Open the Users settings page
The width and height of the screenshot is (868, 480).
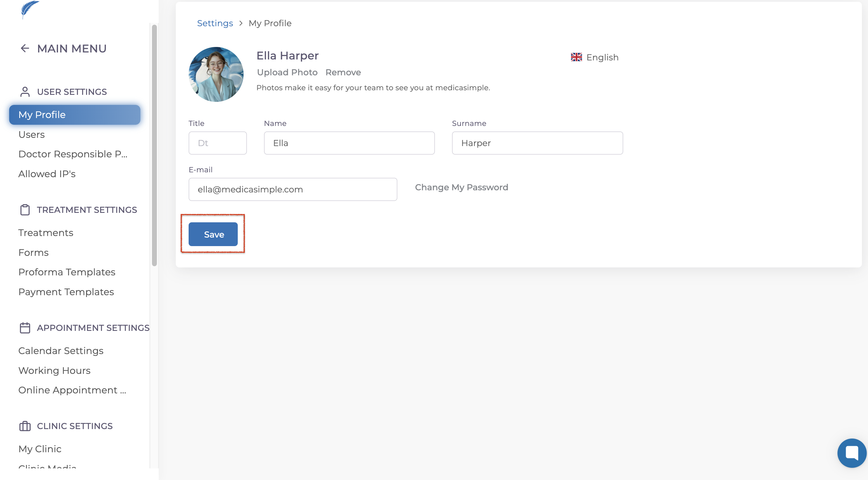point(32,134)
